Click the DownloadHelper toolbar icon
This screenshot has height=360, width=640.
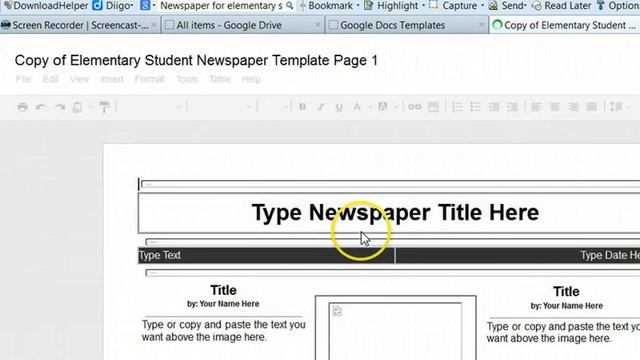[x=7, y=5]
